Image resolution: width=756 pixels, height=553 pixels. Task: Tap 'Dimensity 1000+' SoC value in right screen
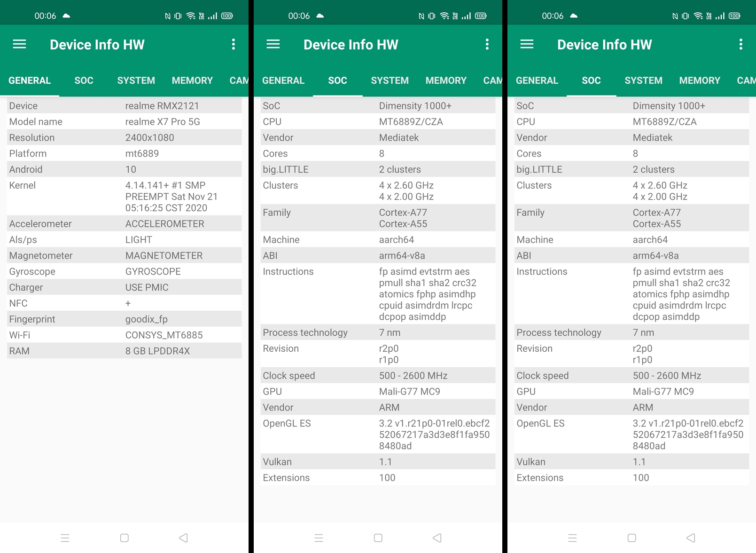(x=669, y=106)
